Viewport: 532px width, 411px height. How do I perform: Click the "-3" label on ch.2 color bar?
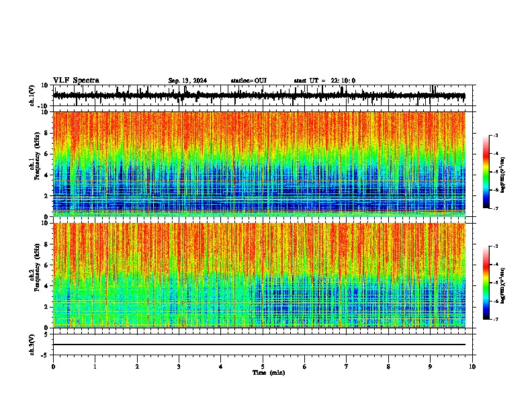tap(495, 246)
